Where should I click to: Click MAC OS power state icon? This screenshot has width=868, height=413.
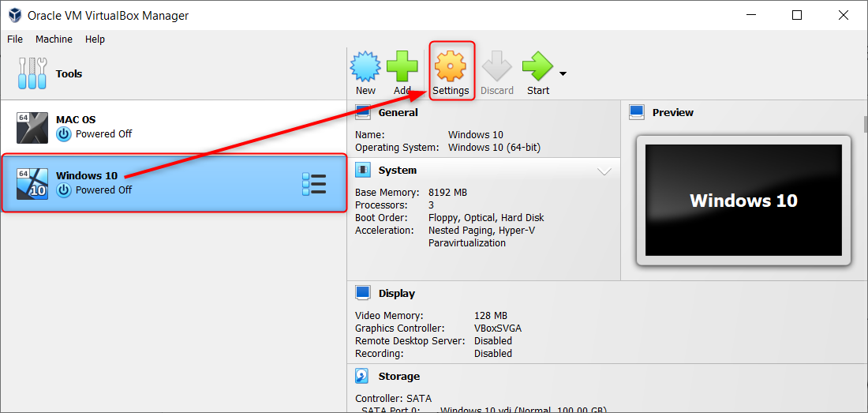point(64,134)
